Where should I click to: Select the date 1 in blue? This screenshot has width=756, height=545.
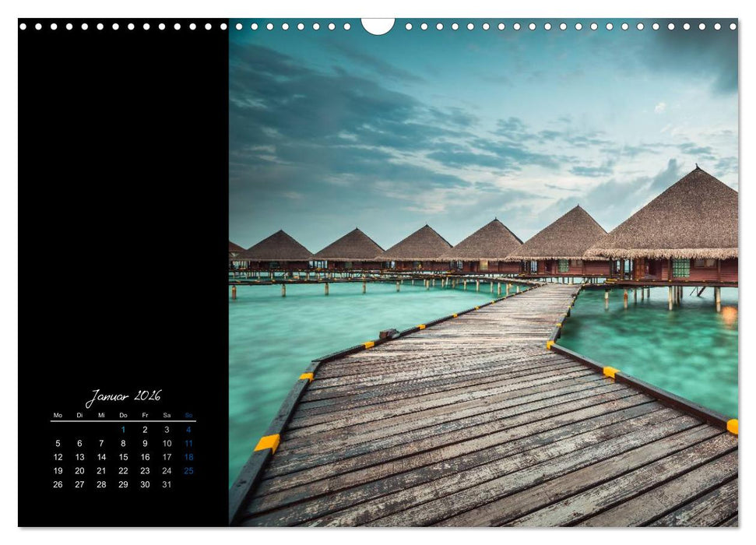123,429
